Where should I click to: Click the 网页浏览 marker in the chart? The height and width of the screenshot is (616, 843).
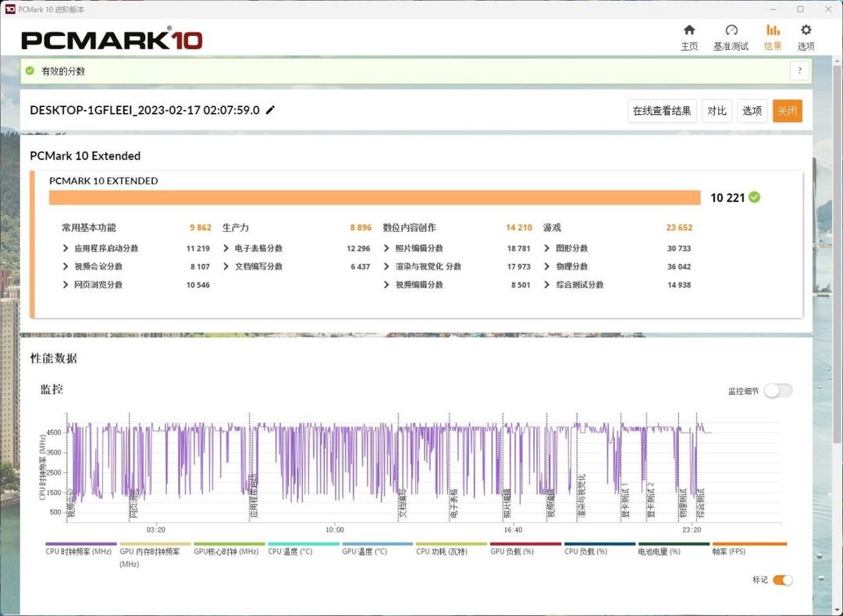[134, 503]
